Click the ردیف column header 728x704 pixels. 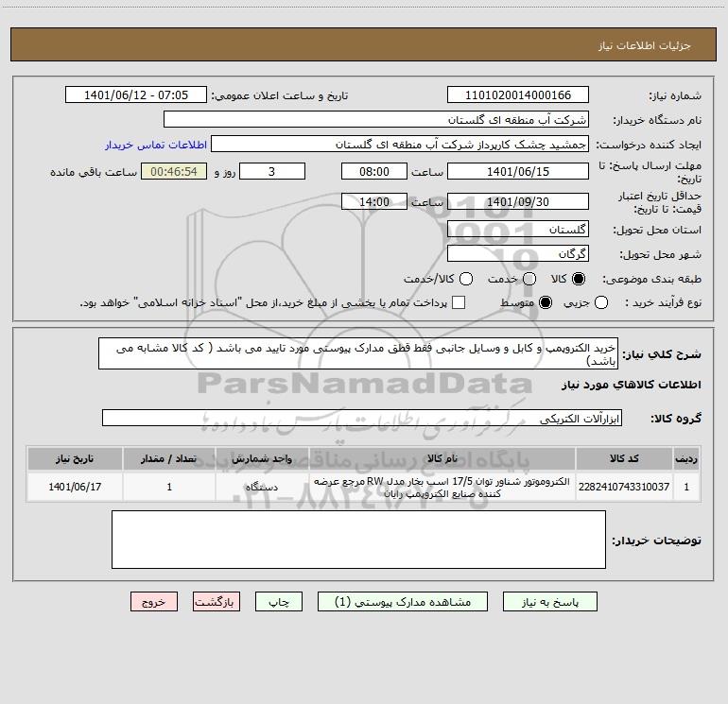pos(686,459)
